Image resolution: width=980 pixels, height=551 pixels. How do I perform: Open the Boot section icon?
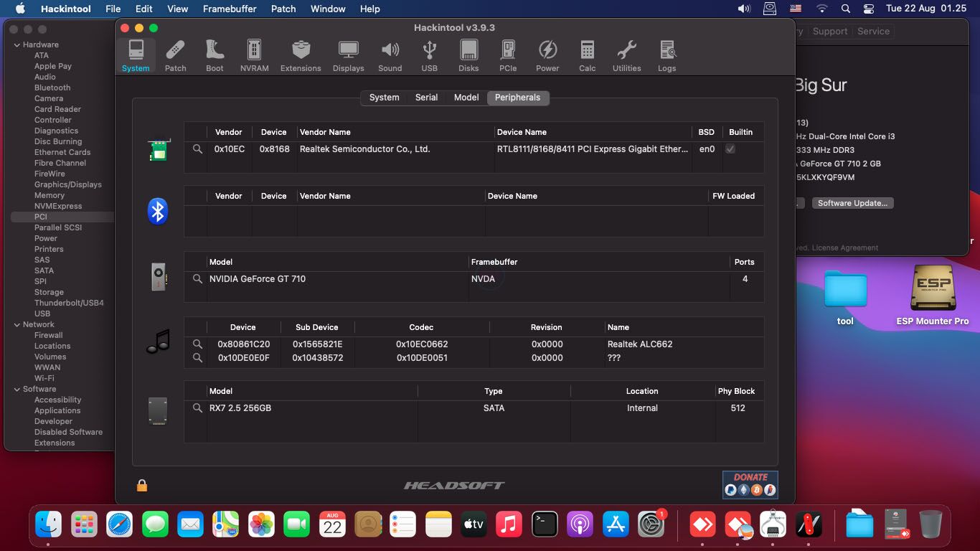(215, 56)
